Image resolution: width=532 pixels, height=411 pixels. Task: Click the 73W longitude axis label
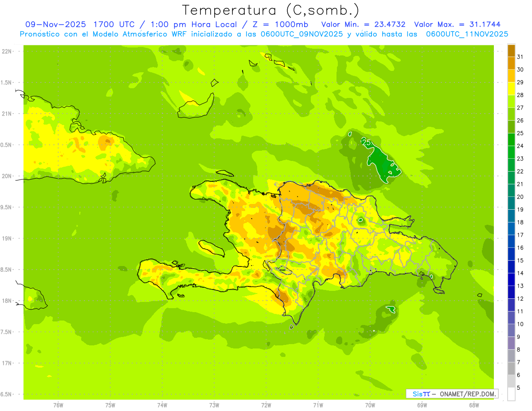click(214, 405)
